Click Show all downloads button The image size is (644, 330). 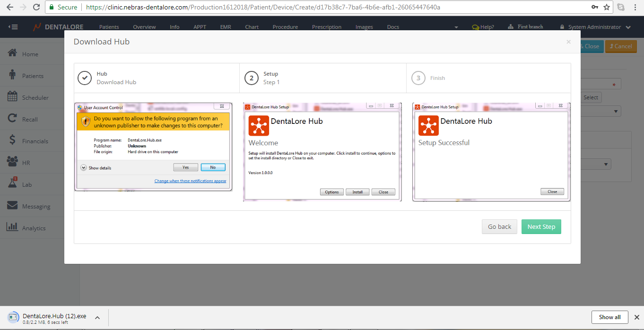pos(609,317)
